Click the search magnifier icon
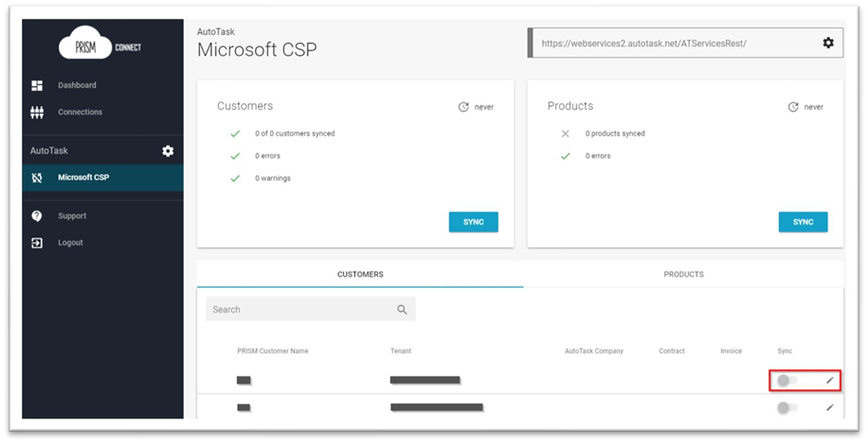The image size is (868, 443). tap(403, 310)
